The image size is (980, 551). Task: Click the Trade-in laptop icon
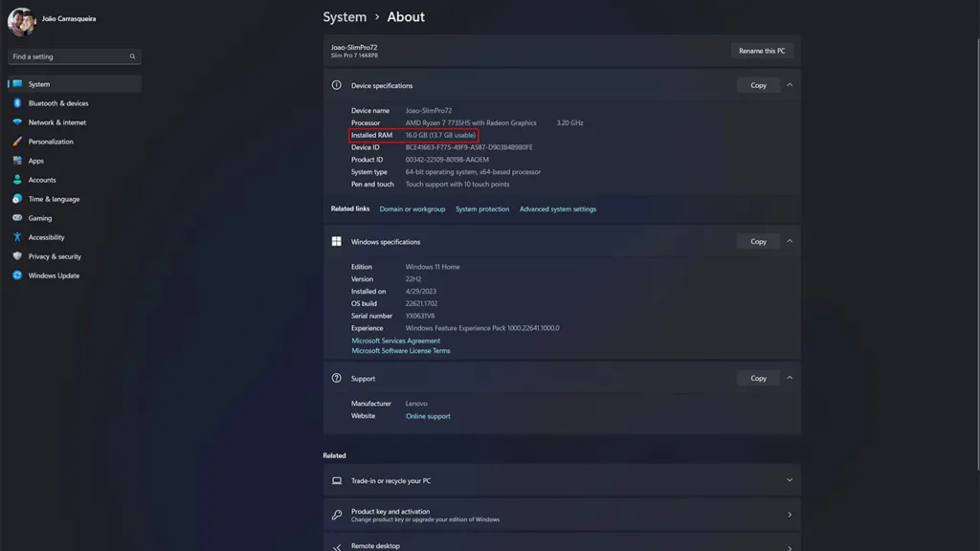tap(337, 480)
